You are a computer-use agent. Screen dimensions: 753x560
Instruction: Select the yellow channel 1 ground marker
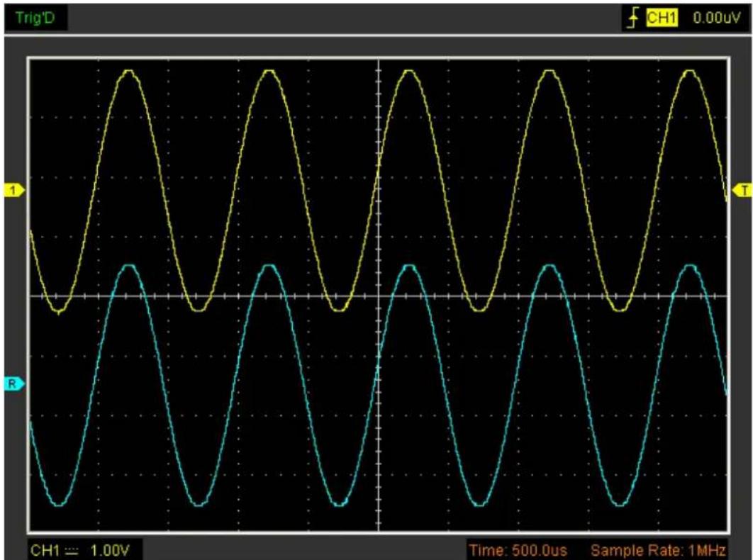coord(14,190)
